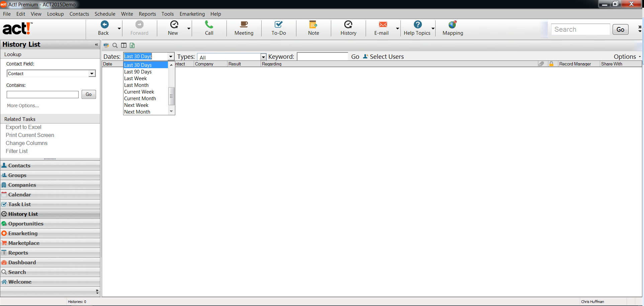Open Calendar in navigation bar
The width and height of the screenshot is (644, 306).
[x=50, y=194]
